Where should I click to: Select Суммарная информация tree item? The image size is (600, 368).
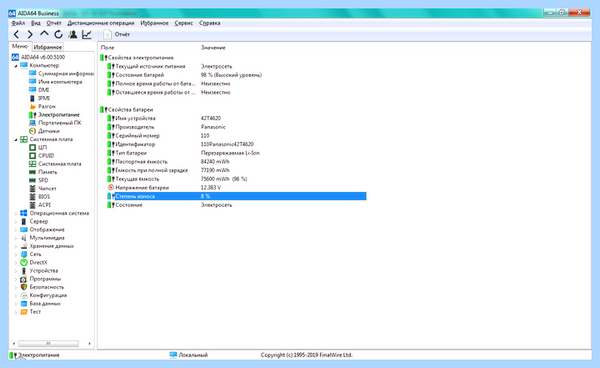click(62, 73)
